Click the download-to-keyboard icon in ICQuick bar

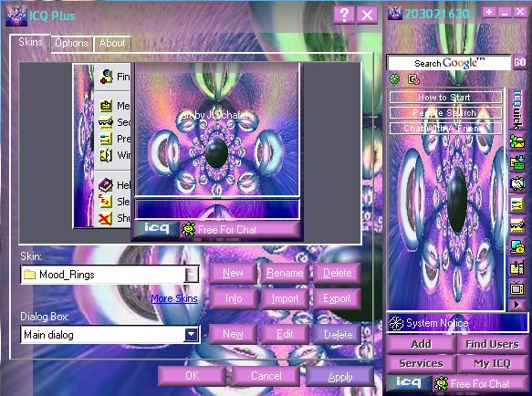517,162
